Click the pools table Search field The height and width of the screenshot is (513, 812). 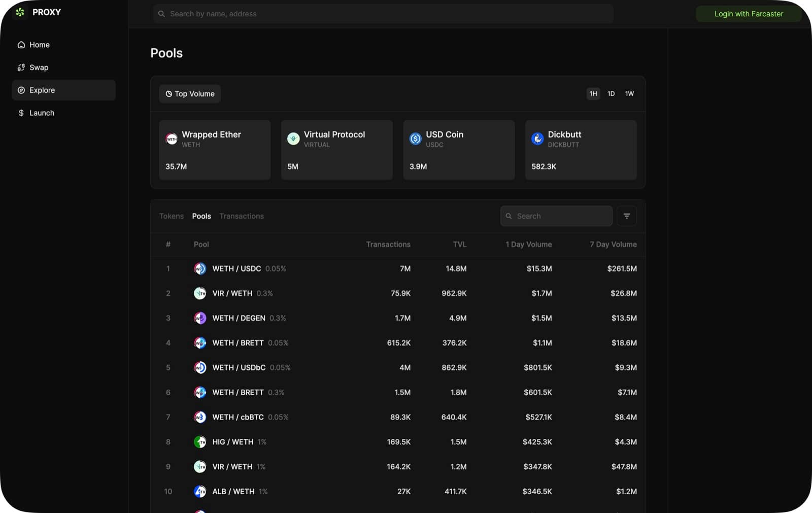556,216
